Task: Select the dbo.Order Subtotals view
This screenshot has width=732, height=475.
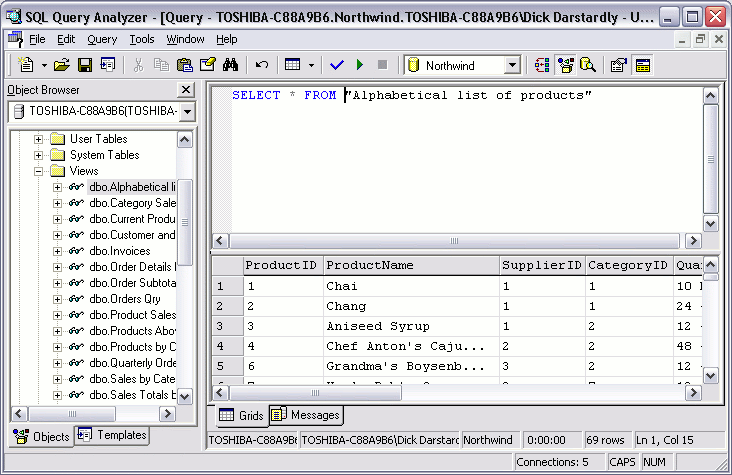Action: 132,283
